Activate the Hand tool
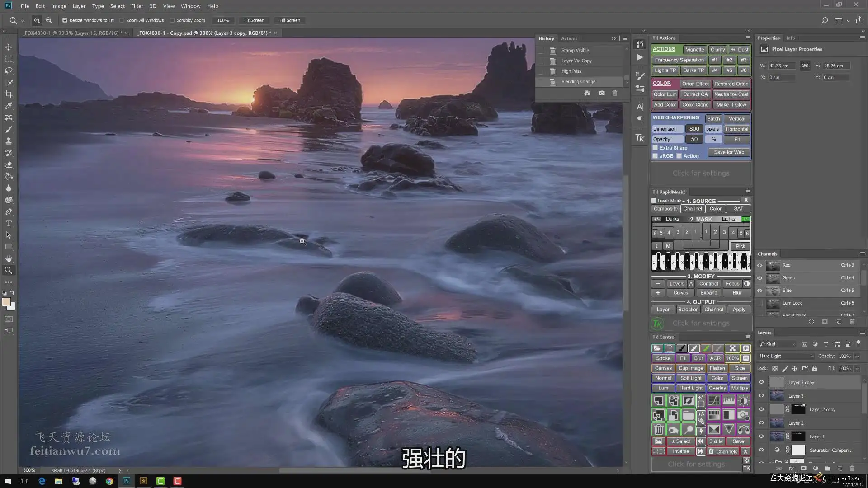This screenshot has width=868, height=488. tap(9, 258)
